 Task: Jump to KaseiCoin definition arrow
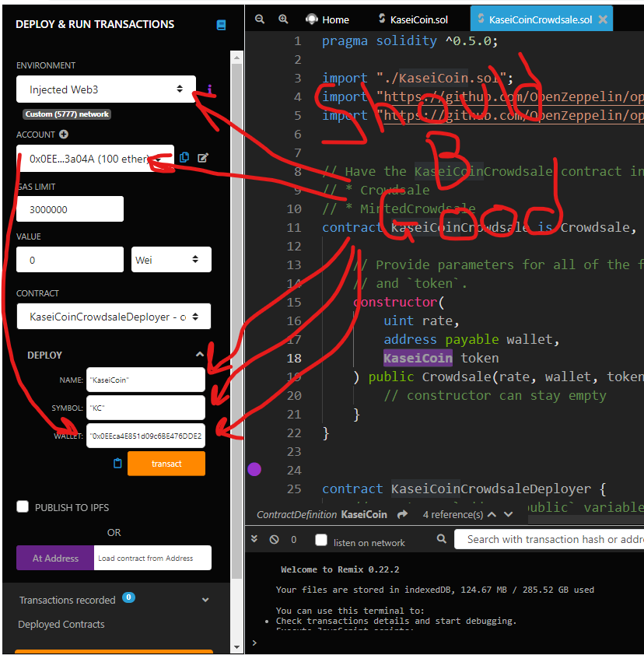click(x=403, y=514)
